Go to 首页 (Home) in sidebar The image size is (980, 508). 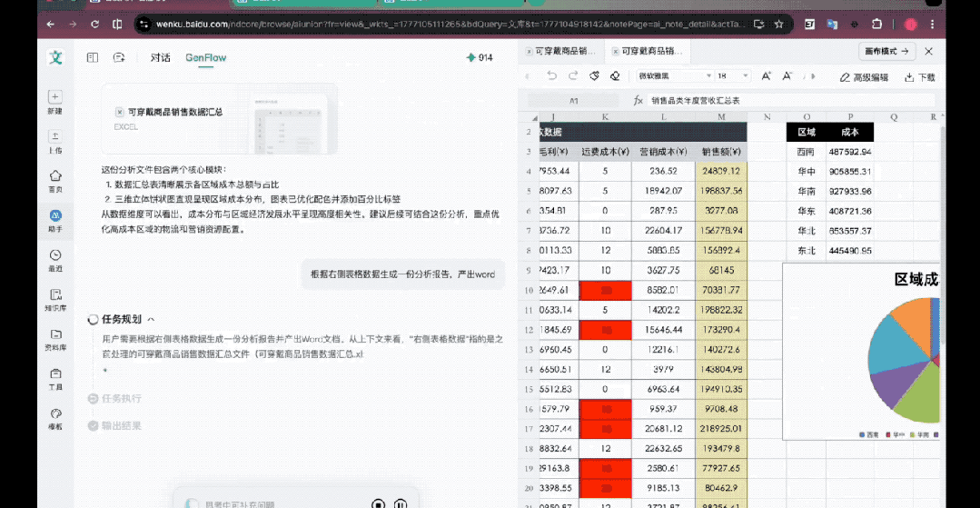[x=55, y=175]
